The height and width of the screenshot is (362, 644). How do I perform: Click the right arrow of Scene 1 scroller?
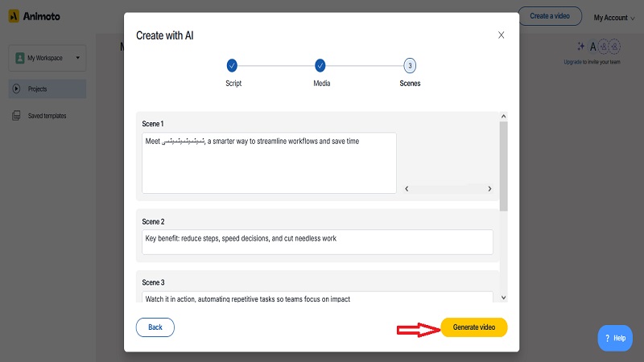click(x=489, y=188)
